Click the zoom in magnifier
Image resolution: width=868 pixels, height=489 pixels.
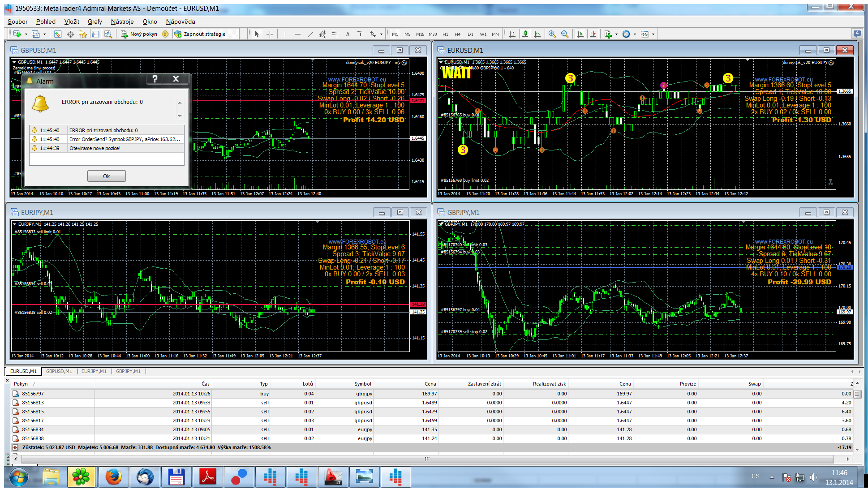coord(552,34)
